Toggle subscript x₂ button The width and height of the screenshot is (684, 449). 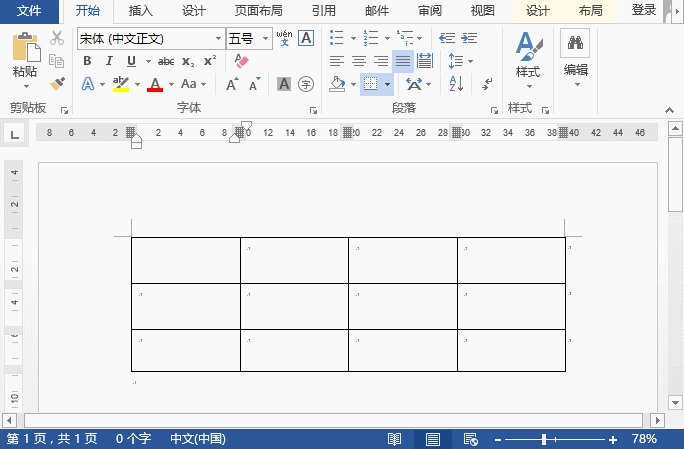188,62
